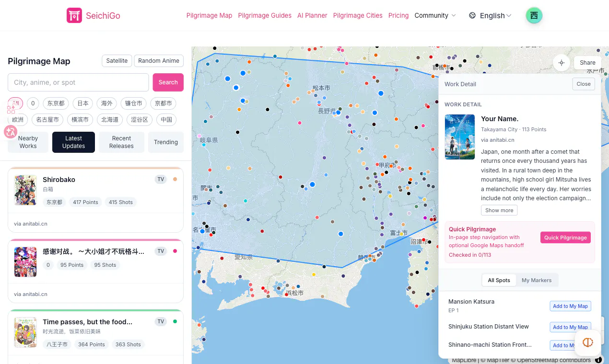The image size is (609, 364).
Task: Click the pink translate floating icon
Action: tap(11, 132)
